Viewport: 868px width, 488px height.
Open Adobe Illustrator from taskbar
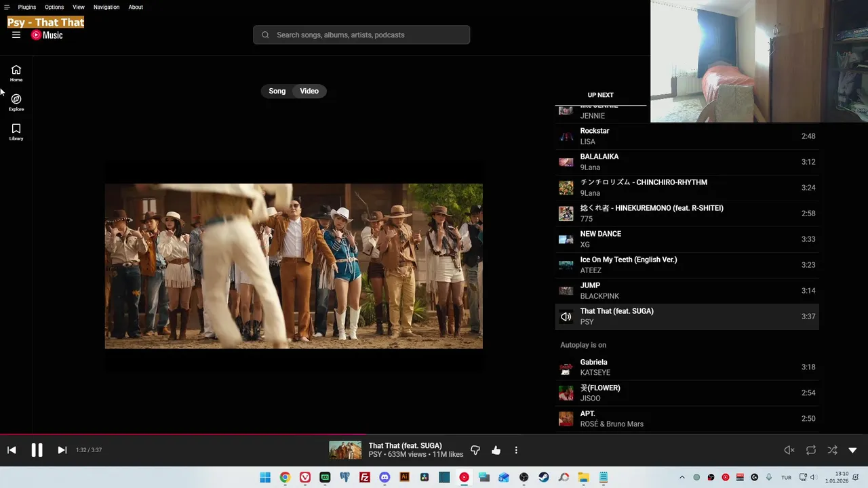click(405, 477)
